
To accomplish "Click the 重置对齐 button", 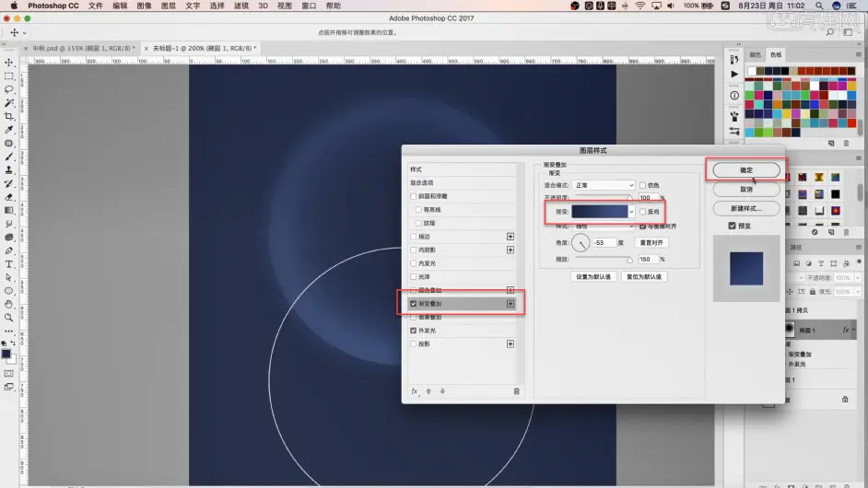I will 651,243.
